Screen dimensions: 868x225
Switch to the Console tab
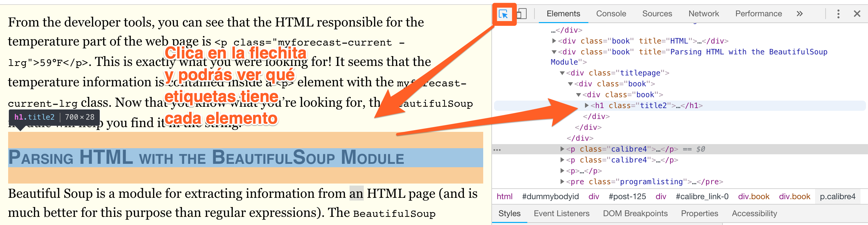tap(611, 14)
